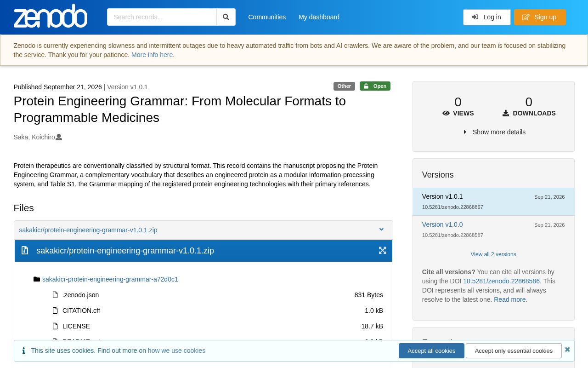Open the sakakicr-protein-engineering-grammar-a72d0c1 folder
This screenshot has width=588, height=368.
(110, 279)
